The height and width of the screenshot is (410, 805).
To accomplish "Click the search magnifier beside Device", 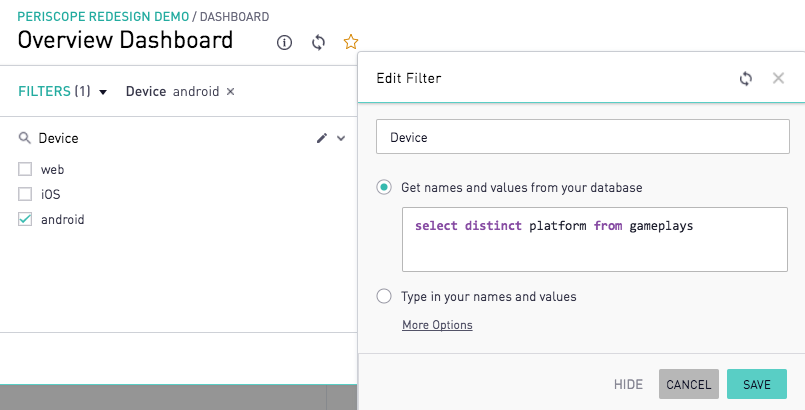I will 25,138.
